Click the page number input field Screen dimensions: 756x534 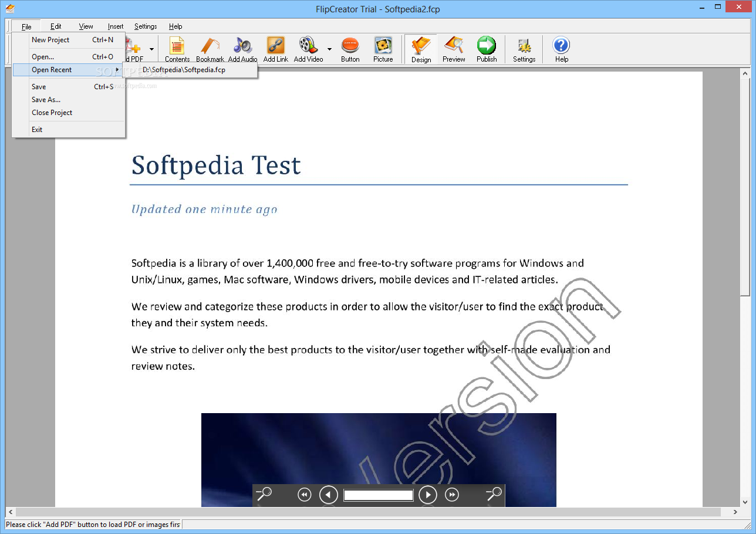[x=379, y=495]
